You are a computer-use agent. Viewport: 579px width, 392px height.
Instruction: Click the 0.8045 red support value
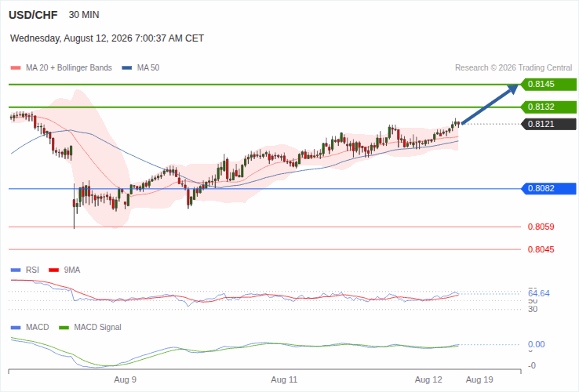pos(541,249)
